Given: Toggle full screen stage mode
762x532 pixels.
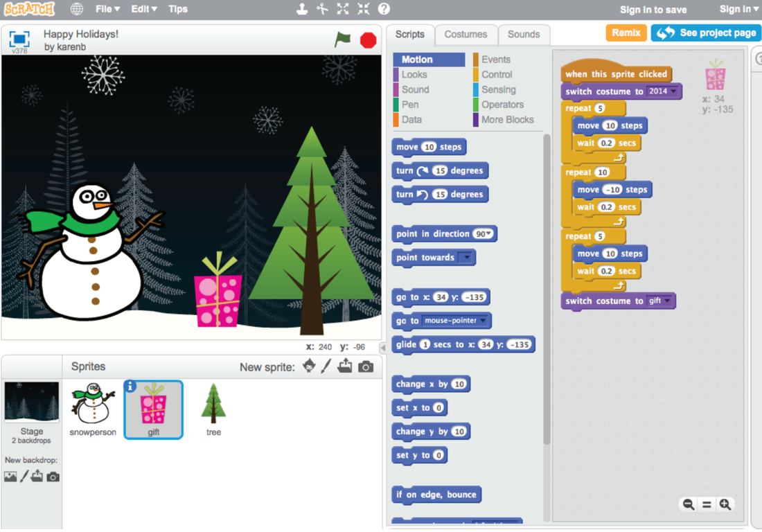Looking at the screenshot, I should coord(19,39).
